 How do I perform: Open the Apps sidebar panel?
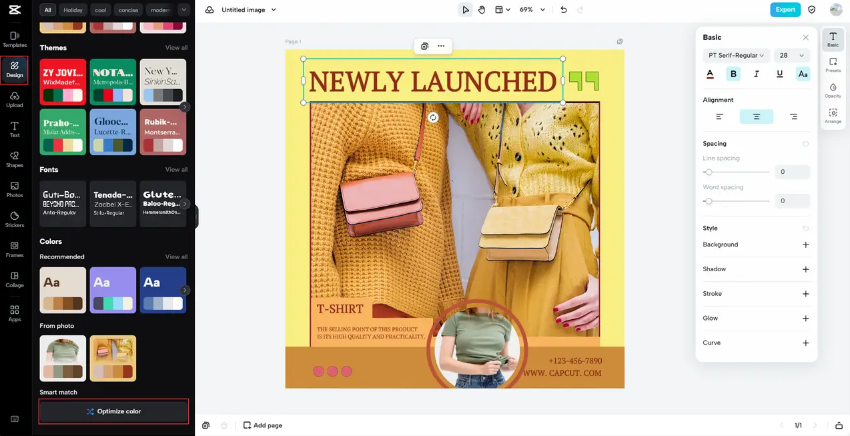[x=15, y=313]
